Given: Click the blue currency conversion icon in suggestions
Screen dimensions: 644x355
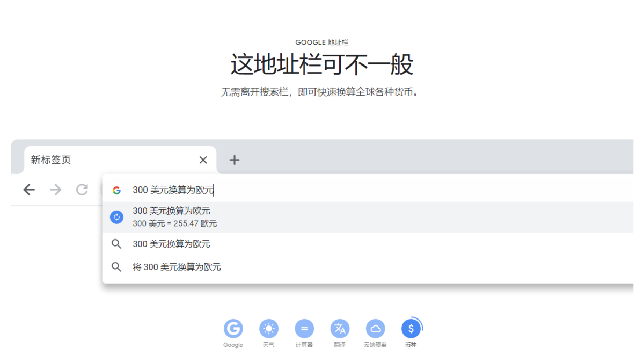Looking at the screenshot, I should tap(116, 217).
